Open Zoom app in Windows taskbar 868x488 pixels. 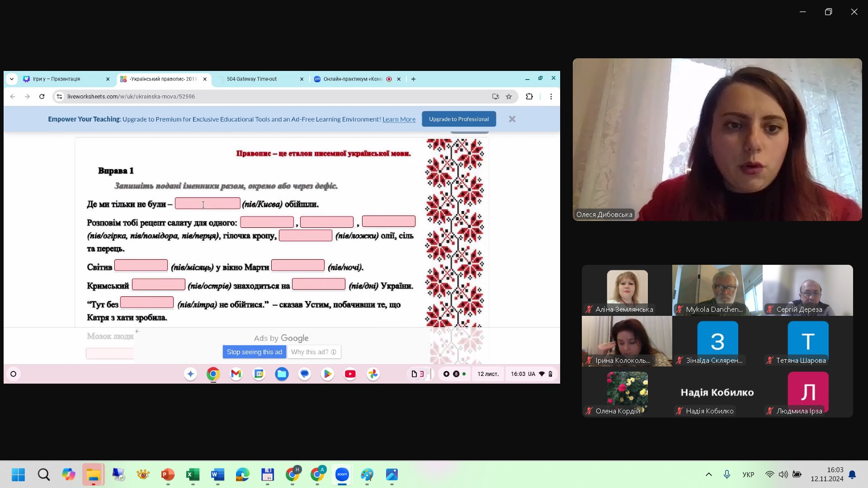point(342,474)
